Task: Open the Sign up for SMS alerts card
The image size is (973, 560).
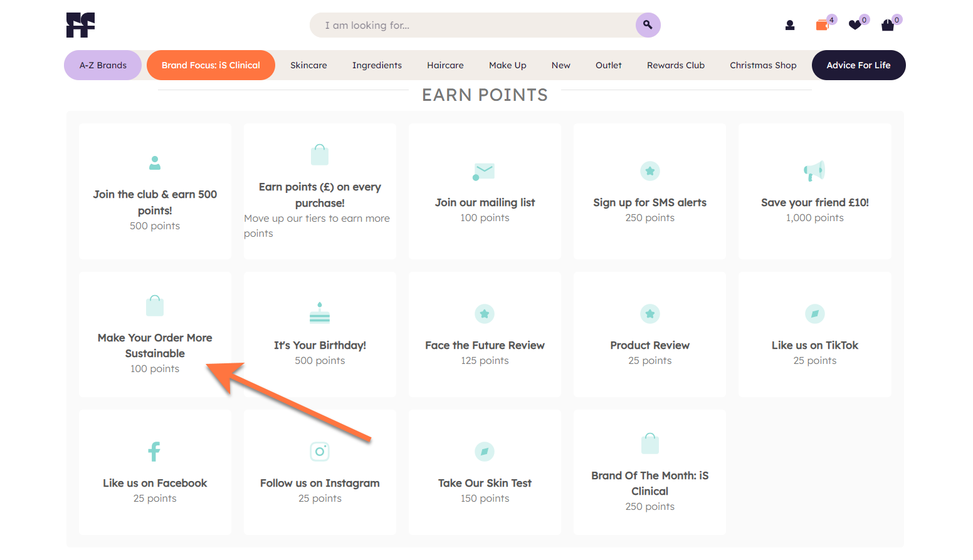Action: (x=650, y=202)
